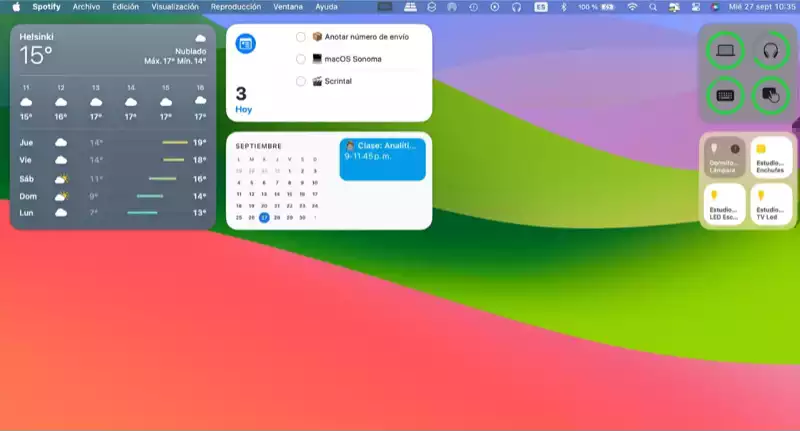Open the ES keyboard input source menu
The width and height of the screenshot is (800, 431).
pos(541,7)
